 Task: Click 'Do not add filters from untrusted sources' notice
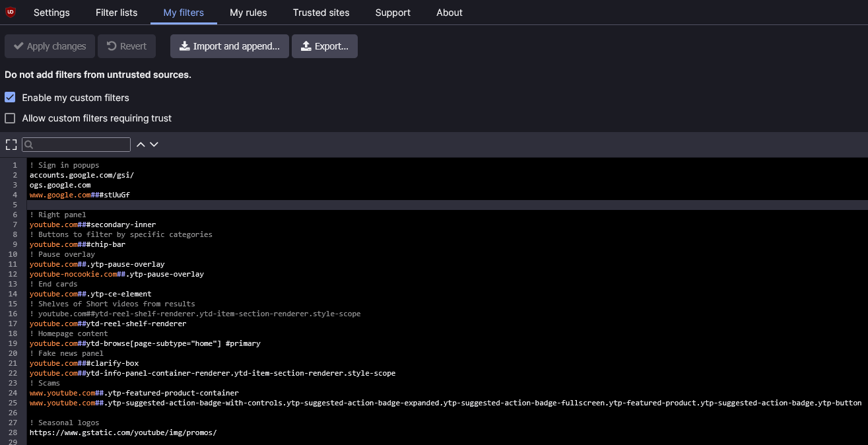tap(98, 75)
